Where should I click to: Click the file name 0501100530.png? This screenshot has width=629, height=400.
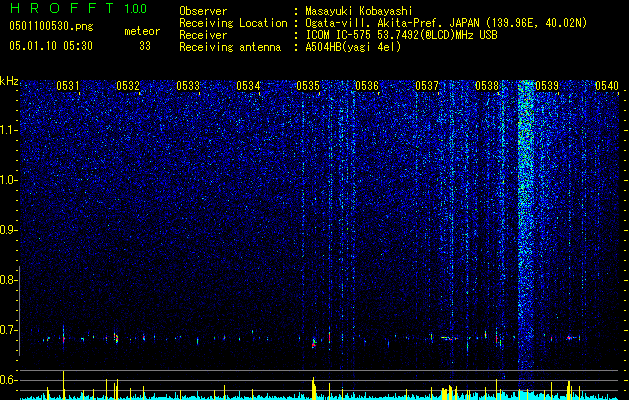point(51,27)
